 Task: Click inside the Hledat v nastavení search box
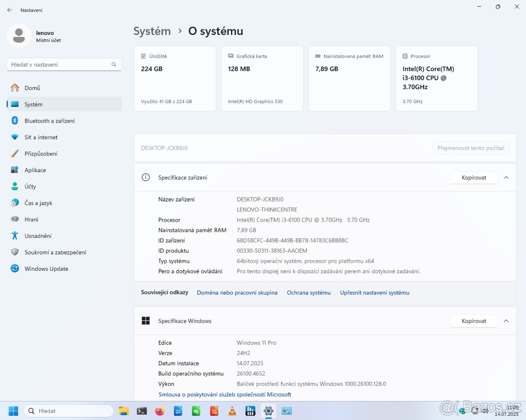point(61,64)
